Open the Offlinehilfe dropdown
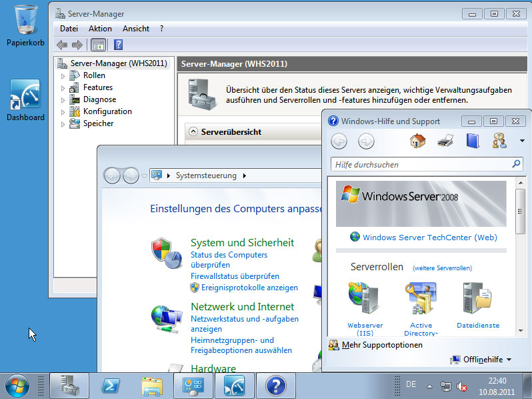 481,360
